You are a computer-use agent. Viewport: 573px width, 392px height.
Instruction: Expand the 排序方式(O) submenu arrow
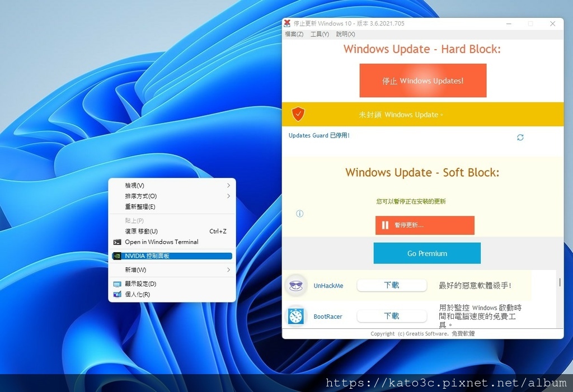(228, 196)
